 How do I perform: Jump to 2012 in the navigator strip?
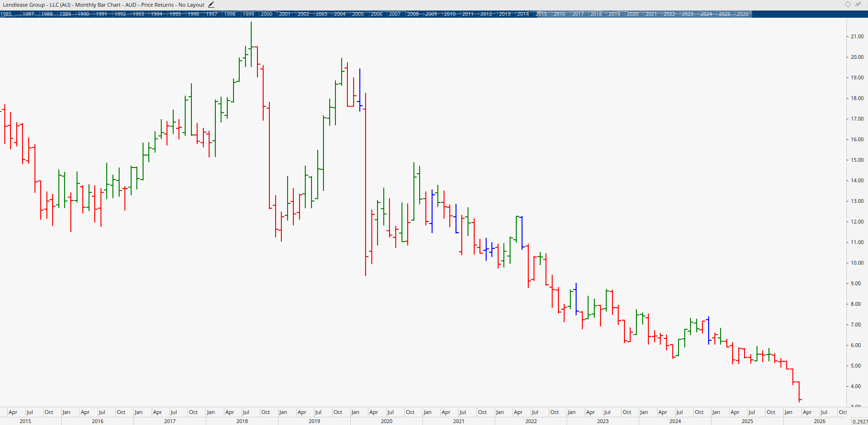486,14
